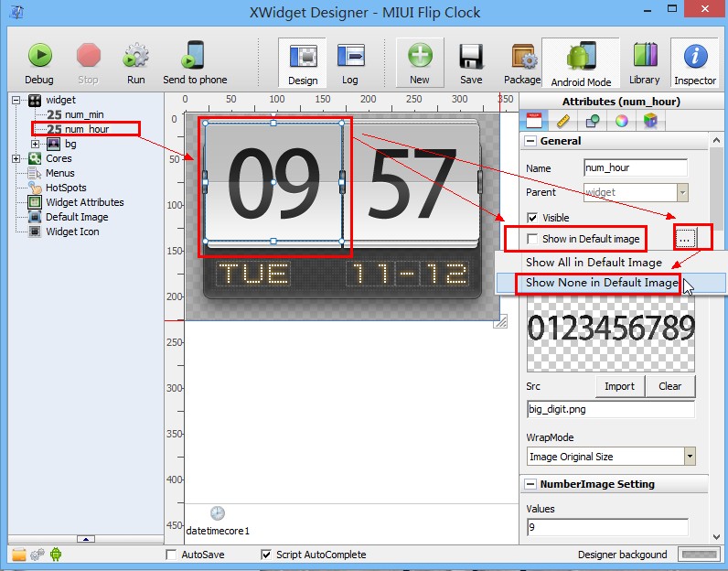
Task: Send widget to phone
Action: [195, 63]
